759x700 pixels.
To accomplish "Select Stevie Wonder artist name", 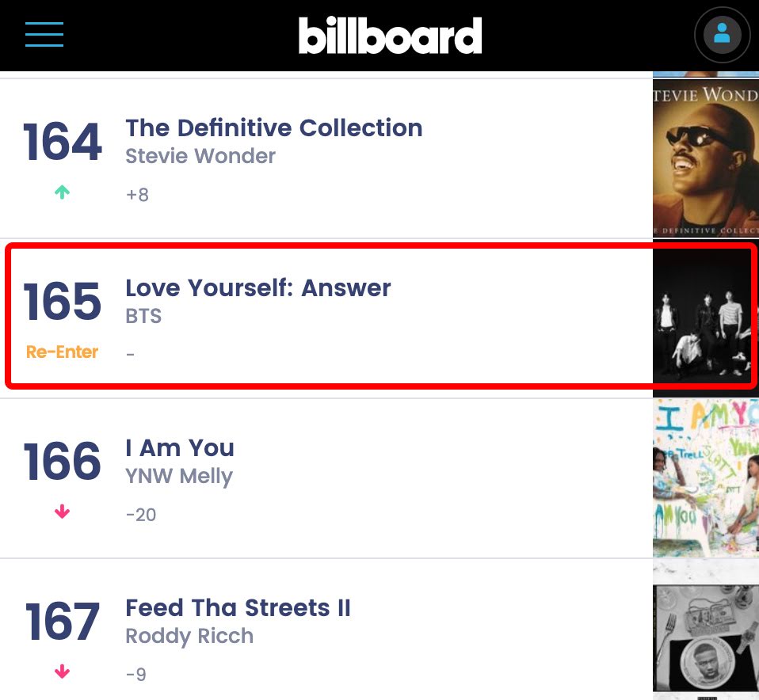I will 200,156.
